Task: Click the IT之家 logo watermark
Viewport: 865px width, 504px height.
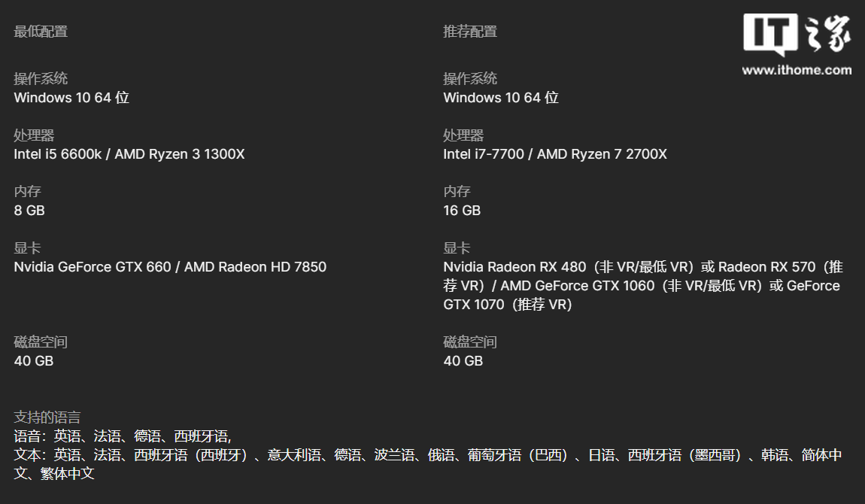Action: tap(797, 34)
